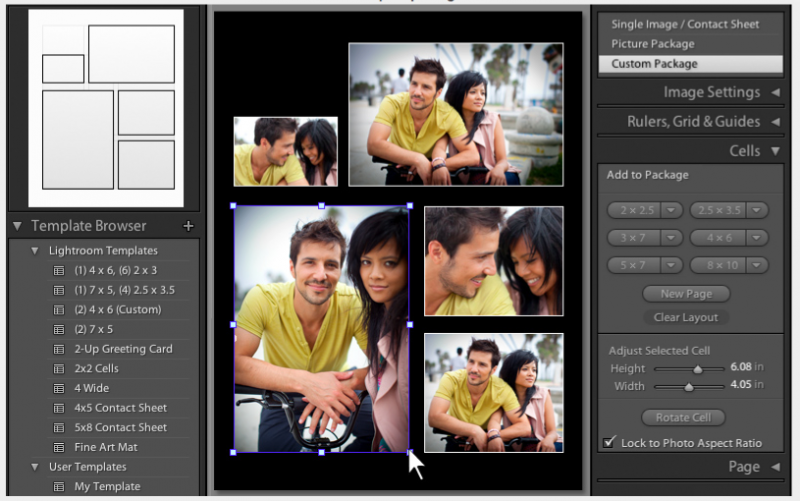Select the 2-Up Greeting Card template
This screenshot has height=501, width=800.
123,349
